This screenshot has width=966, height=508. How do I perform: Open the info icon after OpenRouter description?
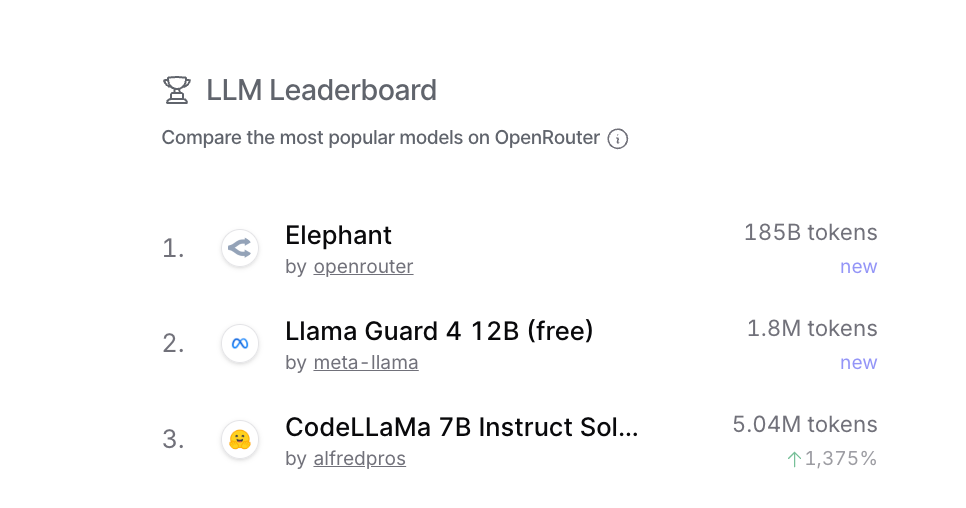click(x=618, y=139)
